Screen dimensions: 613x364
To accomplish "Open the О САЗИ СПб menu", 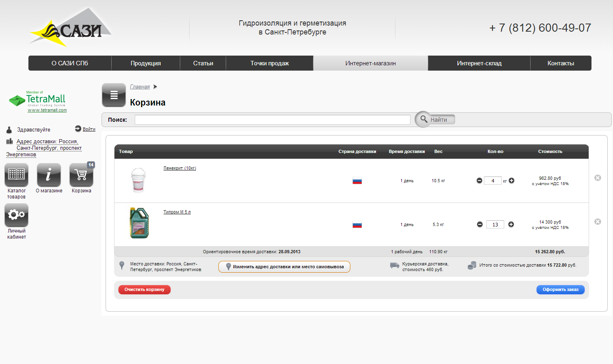I will pos(70,63).
